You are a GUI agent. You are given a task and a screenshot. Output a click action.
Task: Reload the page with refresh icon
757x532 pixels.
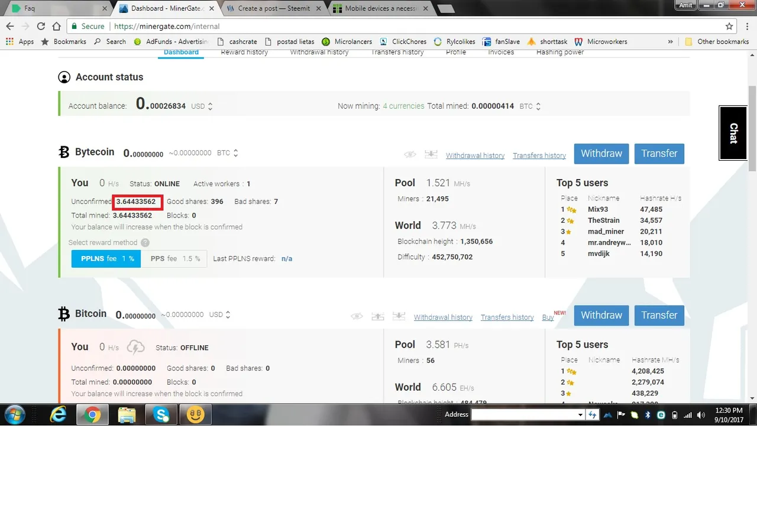coord(41,26)
